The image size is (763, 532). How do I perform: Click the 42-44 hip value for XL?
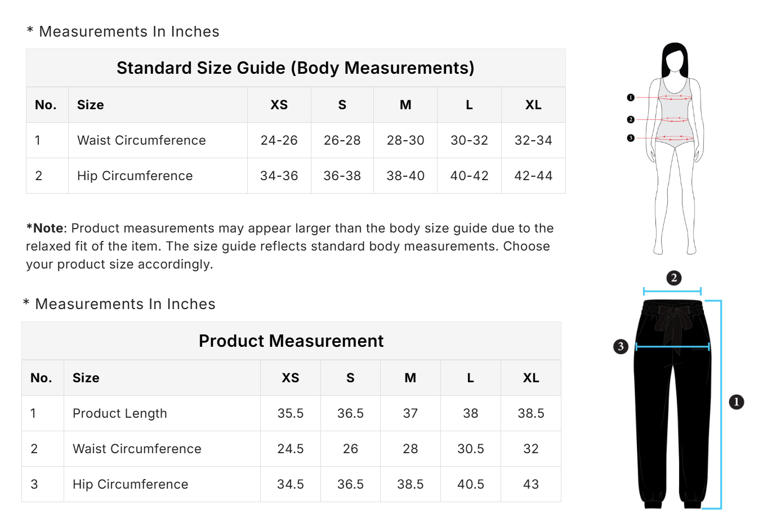tap(533, 176)
